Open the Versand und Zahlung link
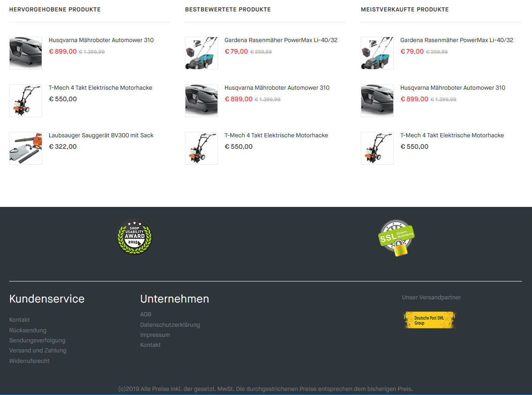This screenshot has width=532, height=395. (38, 351)
